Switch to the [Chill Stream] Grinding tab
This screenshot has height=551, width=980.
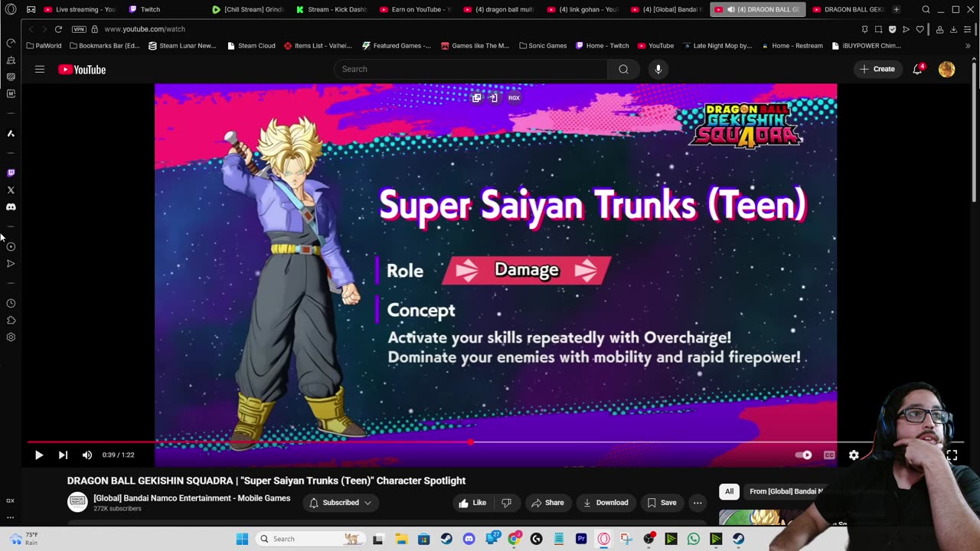247,9
